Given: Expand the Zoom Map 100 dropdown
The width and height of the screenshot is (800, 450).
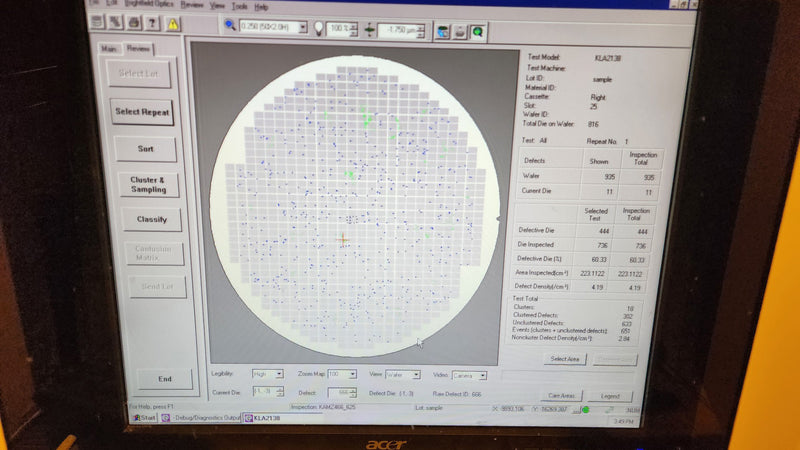Looking at the screenshot, I should point(352,374).
